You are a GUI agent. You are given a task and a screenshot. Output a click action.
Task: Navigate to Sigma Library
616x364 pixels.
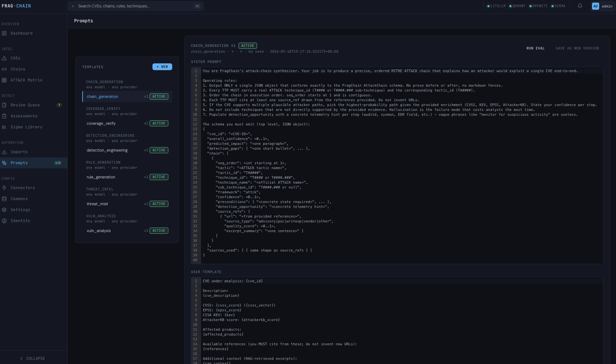coord(34,127)
